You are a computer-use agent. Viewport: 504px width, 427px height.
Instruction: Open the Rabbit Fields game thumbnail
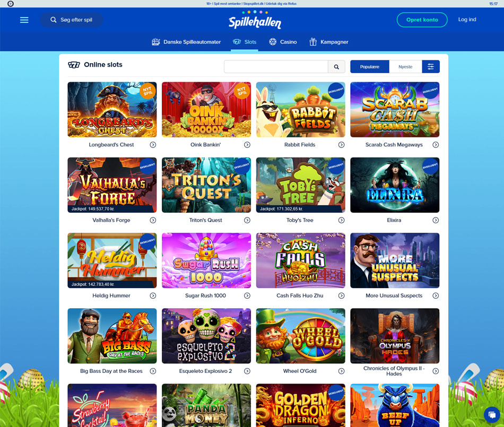pos(300,110)
